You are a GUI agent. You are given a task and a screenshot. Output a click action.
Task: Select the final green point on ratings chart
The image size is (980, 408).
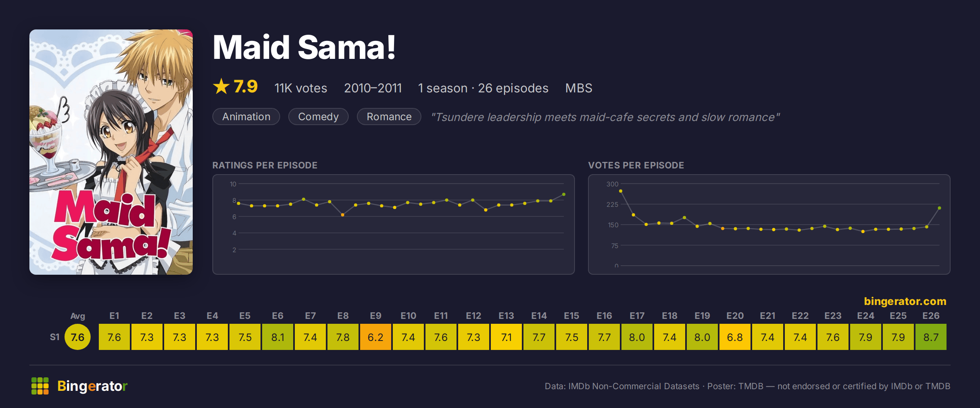[x=564, y=194]
